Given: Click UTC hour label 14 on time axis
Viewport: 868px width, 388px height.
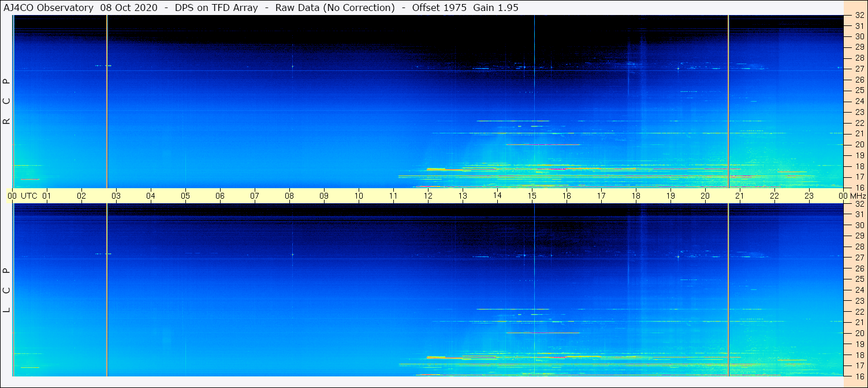Looking at the screenshot, I should point(497,195).
